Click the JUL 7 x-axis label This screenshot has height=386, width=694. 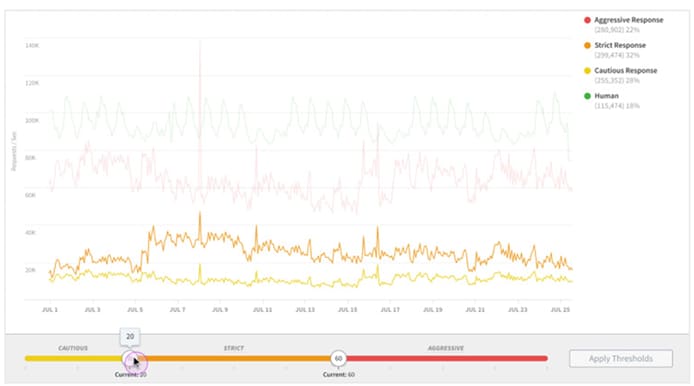[x=177, y=309]
